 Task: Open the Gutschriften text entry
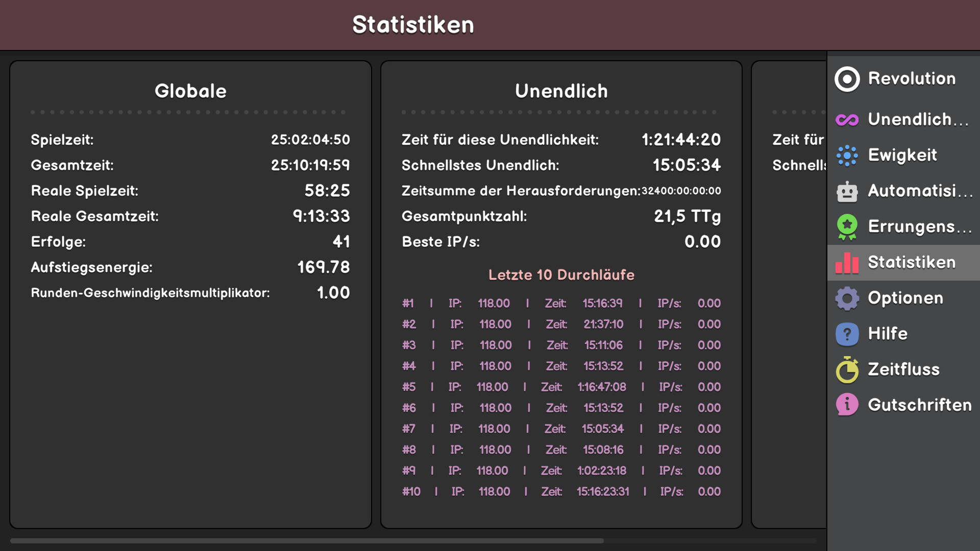[x=920, y=405]
